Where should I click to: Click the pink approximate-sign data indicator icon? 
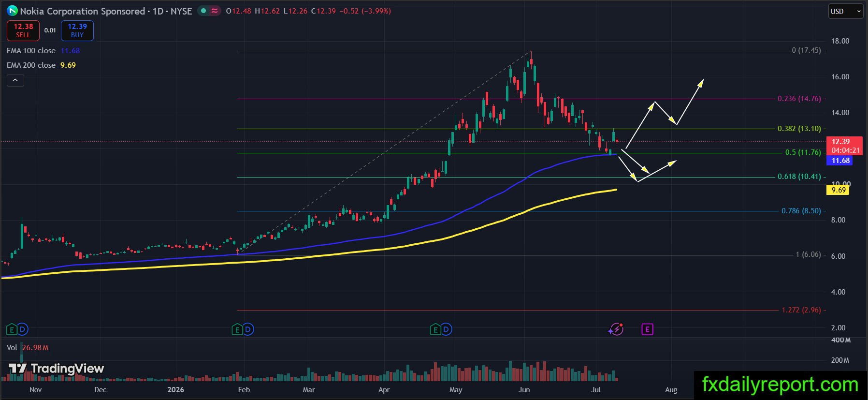pyautogui.click(x=215, y=11)
